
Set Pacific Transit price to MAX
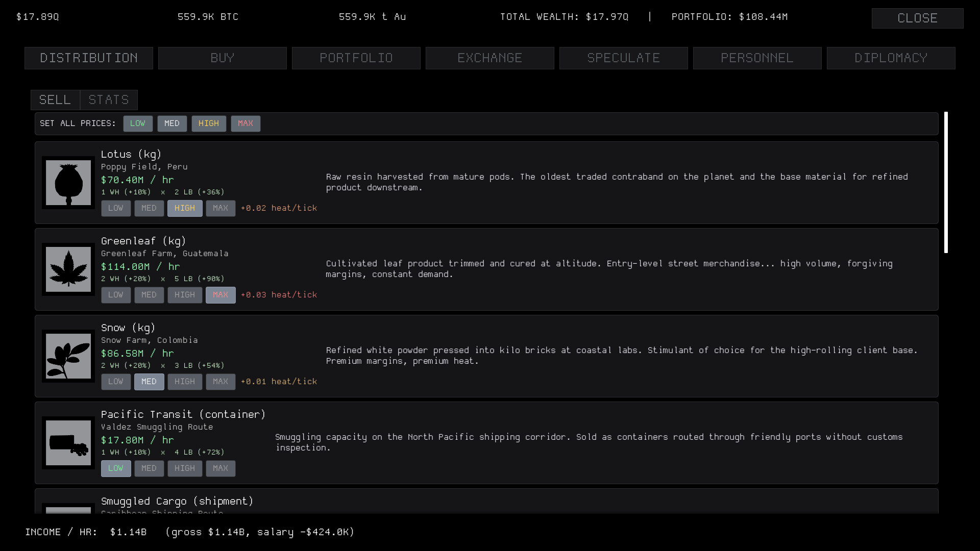220,468
